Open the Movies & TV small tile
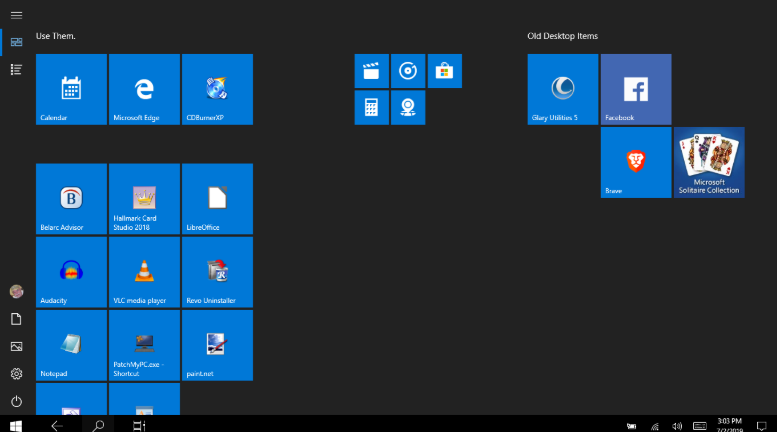 click(372, 71)
